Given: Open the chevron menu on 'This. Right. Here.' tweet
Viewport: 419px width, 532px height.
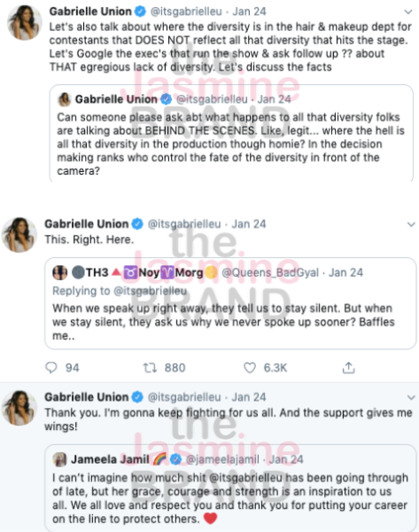Looking at the screenshot, I should coord(411,224).
